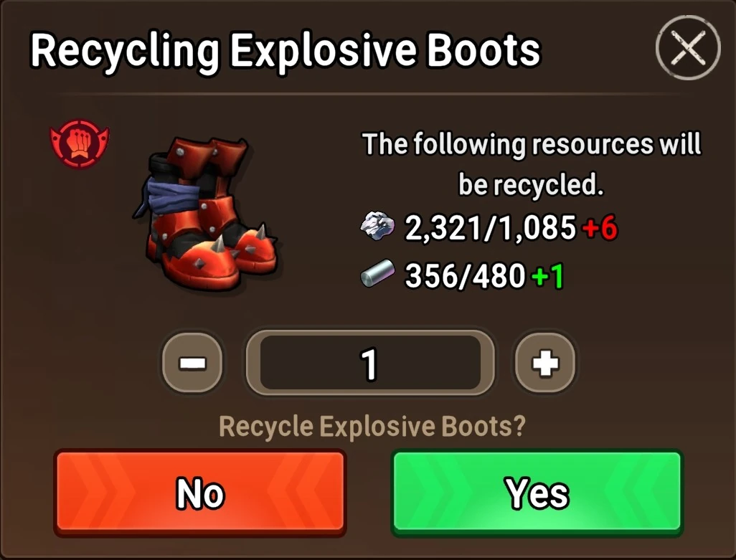Close the Recycling Explosive Boots dialog
The image size is (736, 560).
[688, 47]
